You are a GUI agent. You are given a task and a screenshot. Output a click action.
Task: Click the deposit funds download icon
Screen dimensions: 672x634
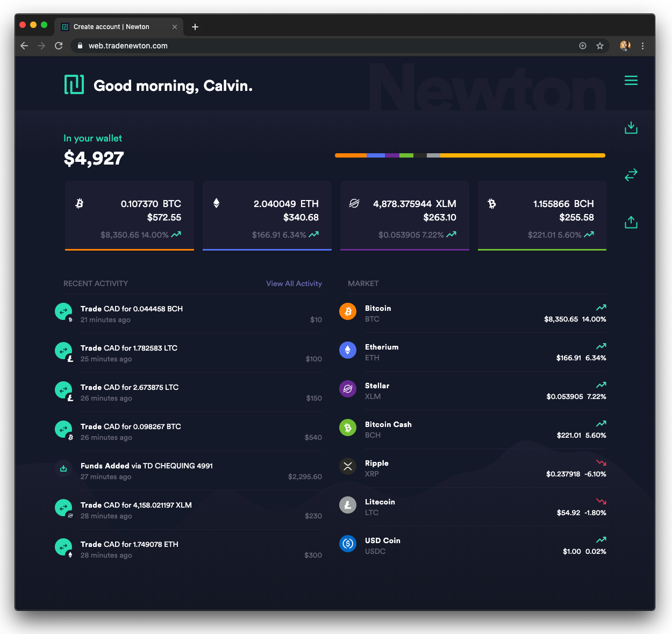click(631, 127)
